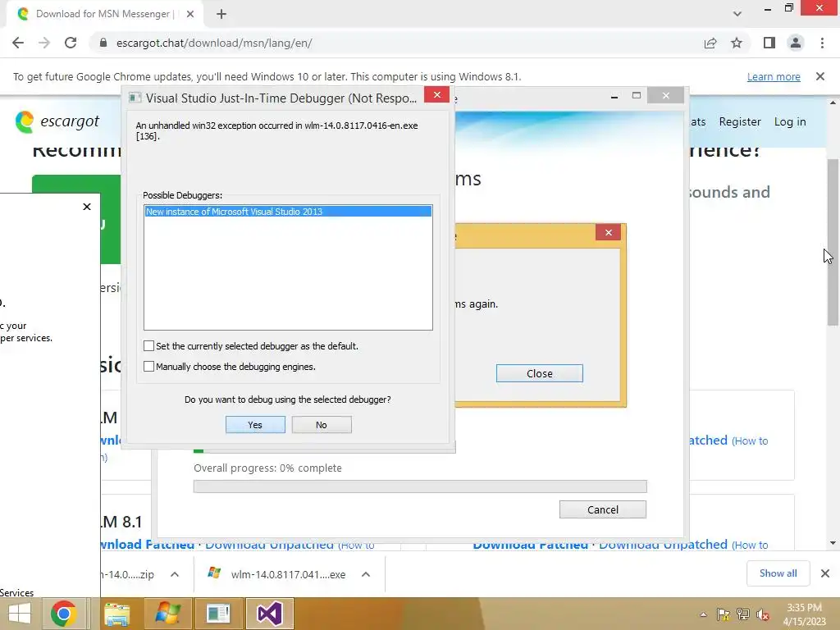
Task: Open the tab search chevron
Action: 737,14
